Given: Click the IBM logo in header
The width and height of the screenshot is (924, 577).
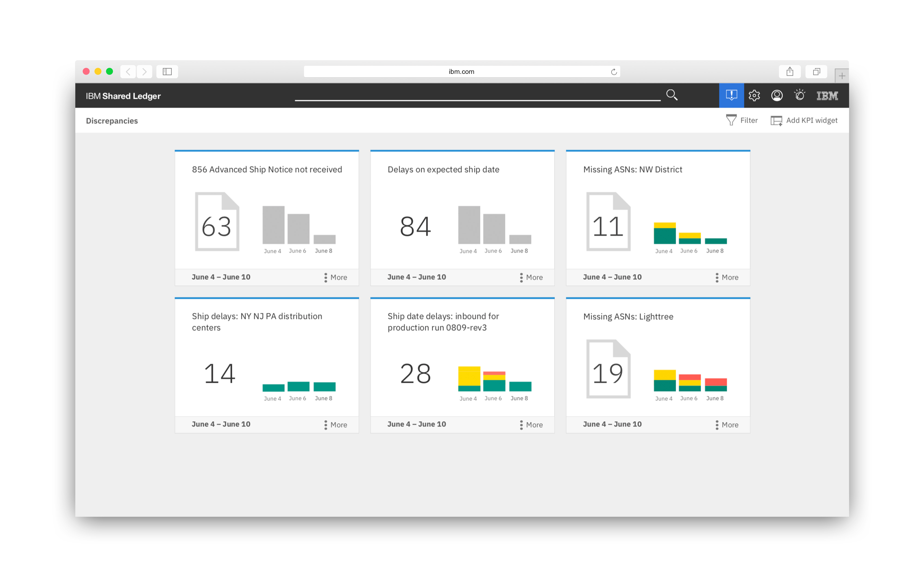Looking at the screenshot, I should pyautogui.click(x=827, y=95).
